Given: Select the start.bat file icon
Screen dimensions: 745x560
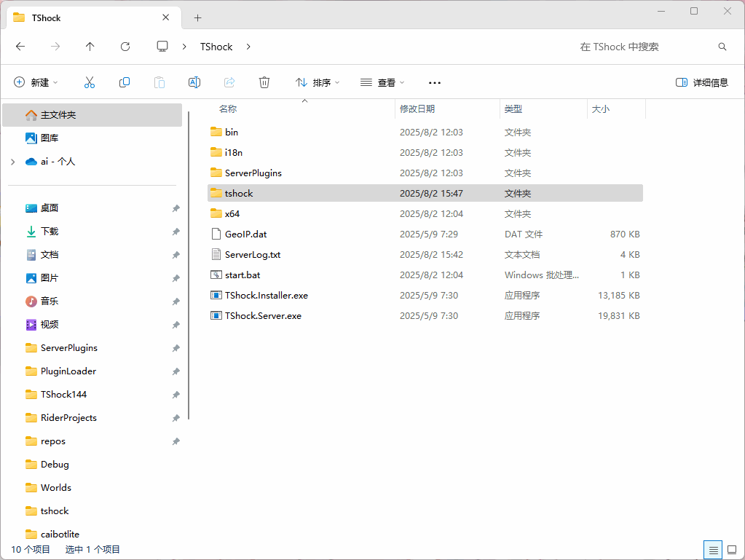Looking at the screenshot, I should pyautogui.click(x=216, y=275).
